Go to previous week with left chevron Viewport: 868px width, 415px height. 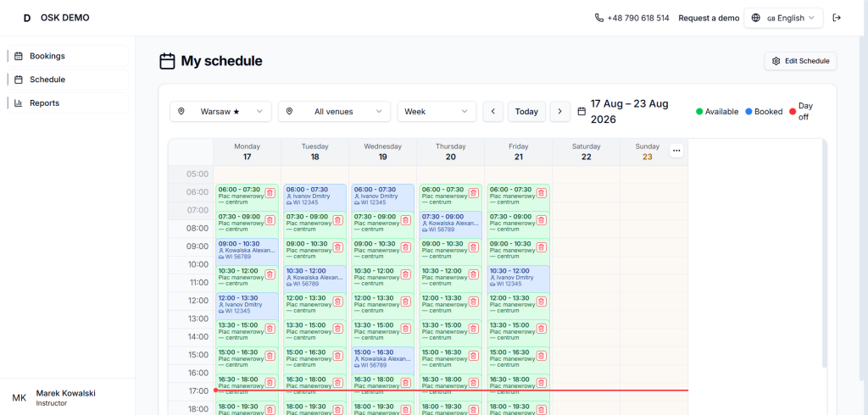click(492, 111)
